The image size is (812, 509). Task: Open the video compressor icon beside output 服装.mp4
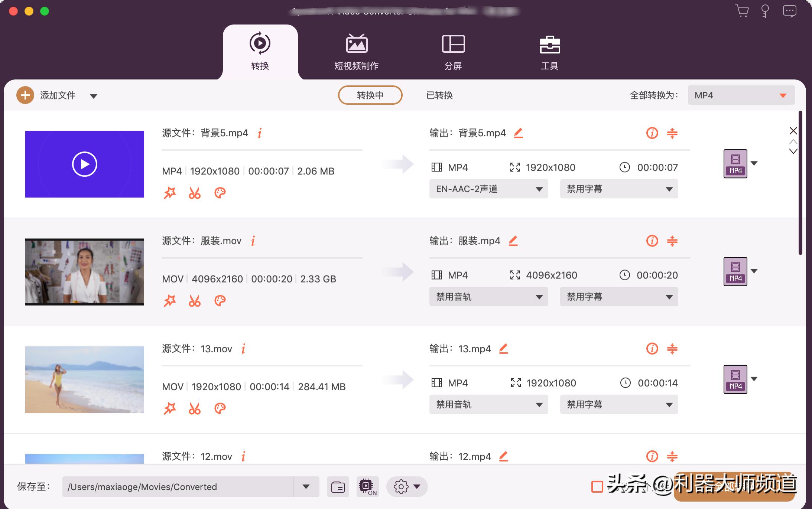[x=673, y=241]
